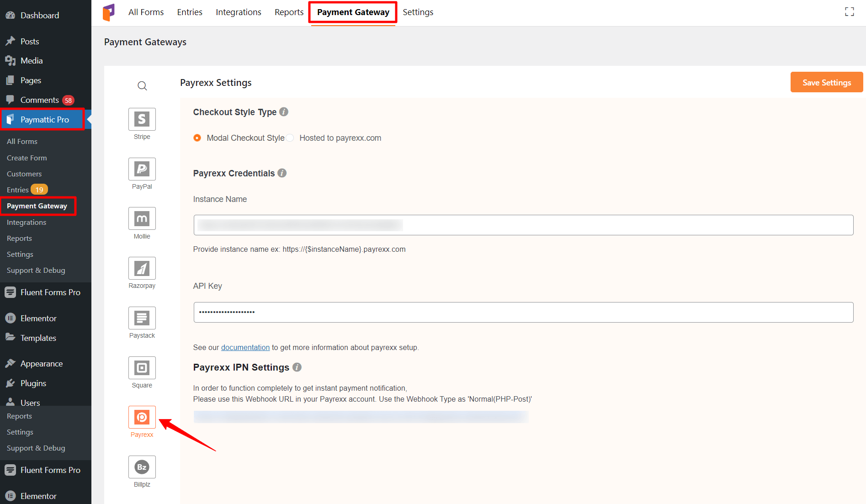The width and height of the screenshot is (866, 504).
Task: Switch to Payment Gateway top tab
Action: pos(353,12)
